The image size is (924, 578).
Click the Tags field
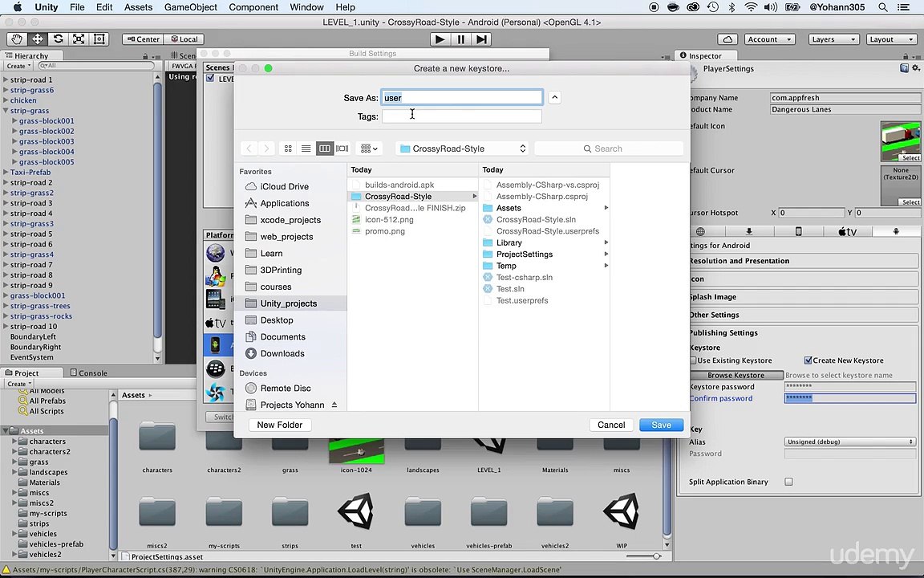462,116
